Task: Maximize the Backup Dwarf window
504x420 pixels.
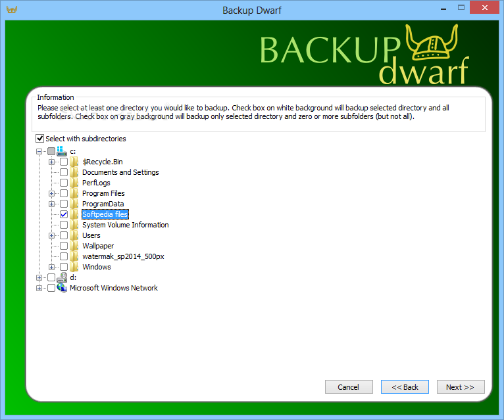Action: [x=461, y=8]
